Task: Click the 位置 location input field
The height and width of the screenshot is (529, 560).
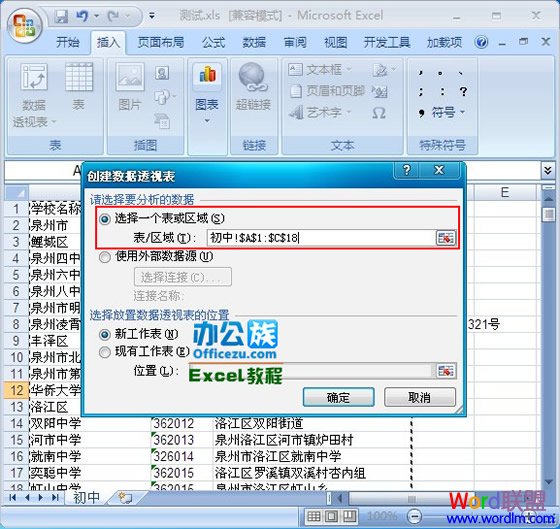Action: pos(310,371)
